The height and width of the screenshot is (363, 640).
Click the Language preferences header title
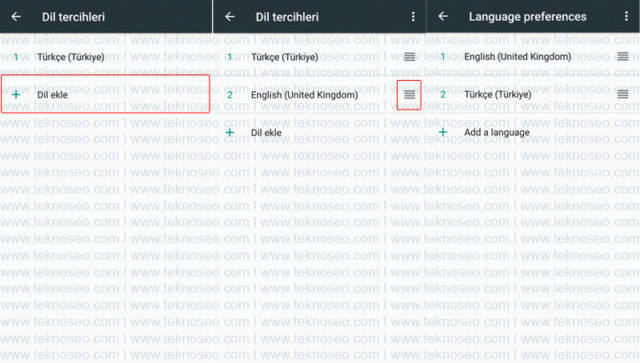click(x=527, y=16)
